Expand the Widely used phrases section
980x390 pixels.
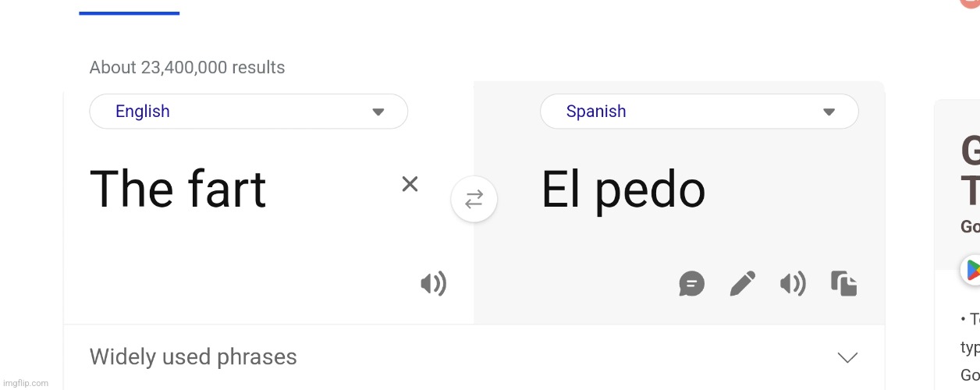click(x=847, y=357)
